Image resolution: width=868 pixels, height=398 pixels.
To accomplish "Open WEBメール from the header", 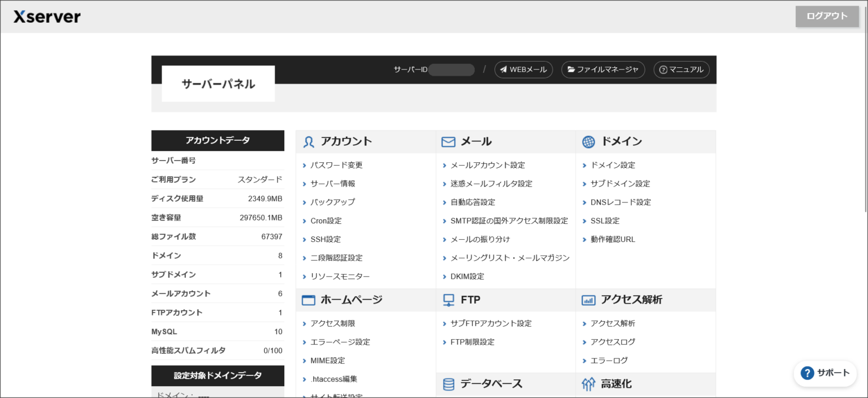I will (x=523, y=70).
